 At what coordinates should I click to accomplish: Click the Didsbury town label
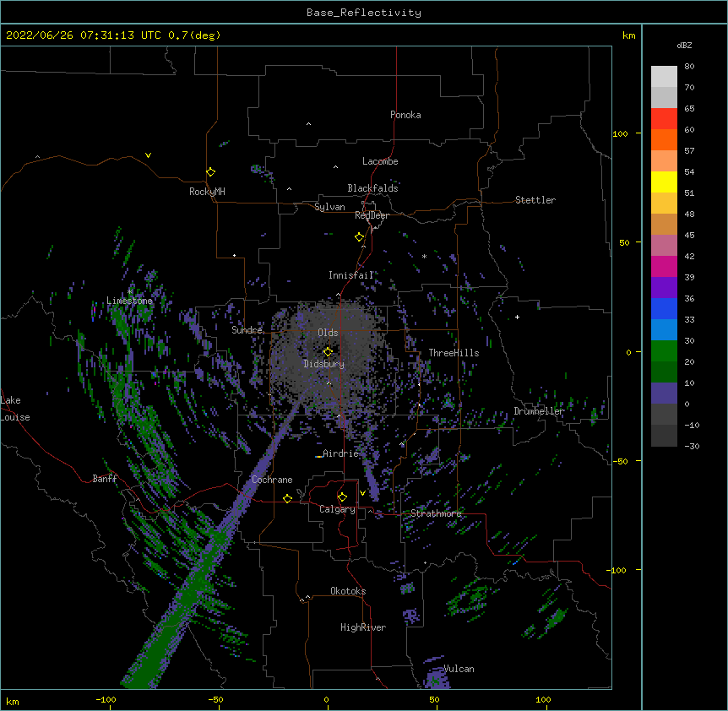[x=323, y=364]
